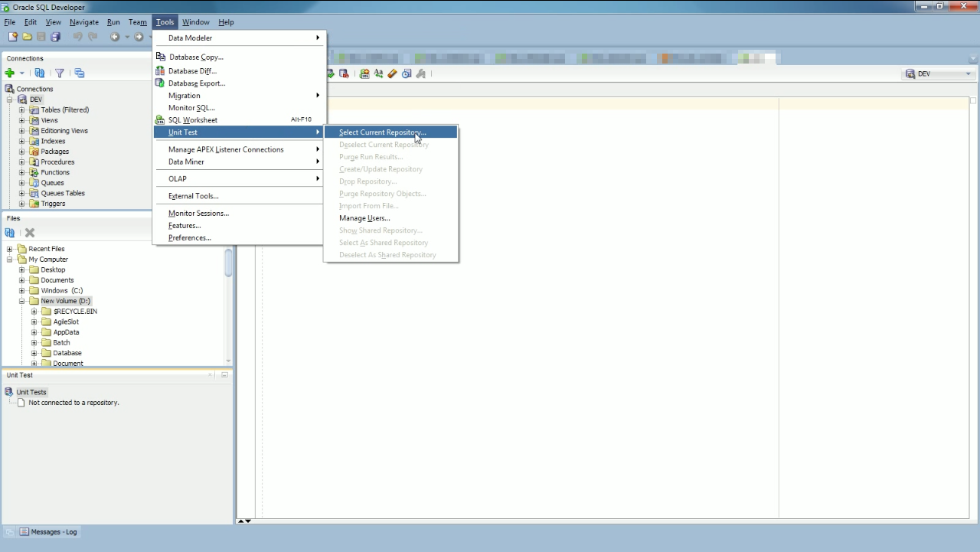Select the Functions tree item

55,172
